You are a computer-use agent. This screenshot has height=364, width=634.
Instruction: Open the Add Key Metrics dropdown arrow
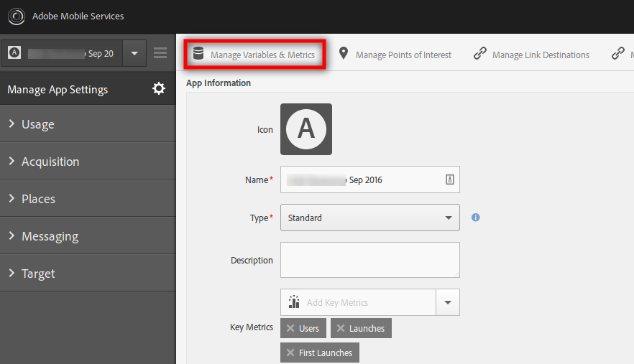tap(448, 302)
